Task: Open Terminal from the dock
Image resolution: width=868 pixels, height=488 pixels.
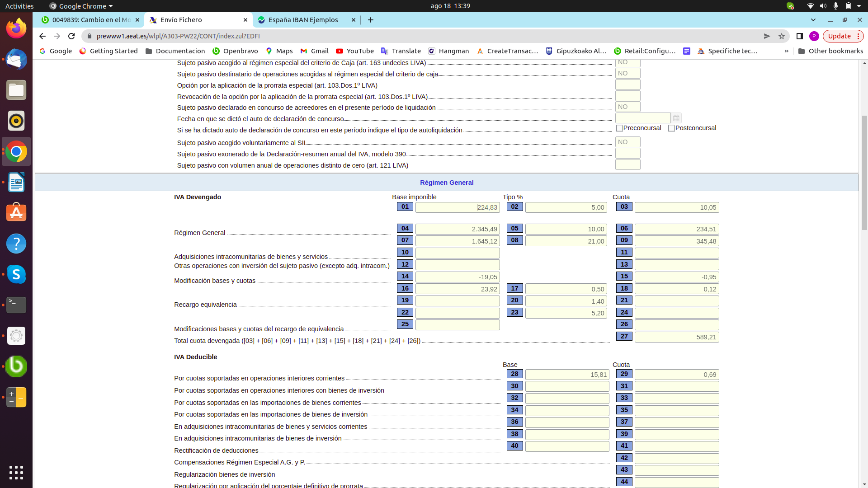Action: pyautogui.click(x=16, y=305)
